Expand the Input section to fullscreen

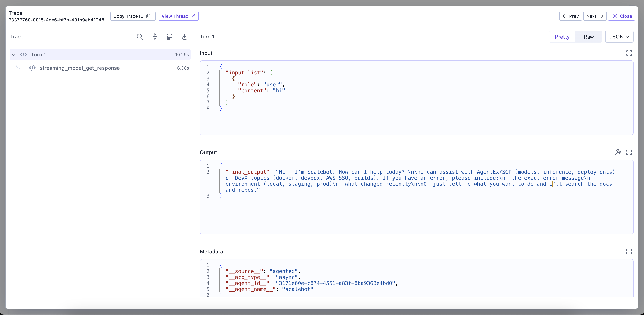[x=629, y=53]
